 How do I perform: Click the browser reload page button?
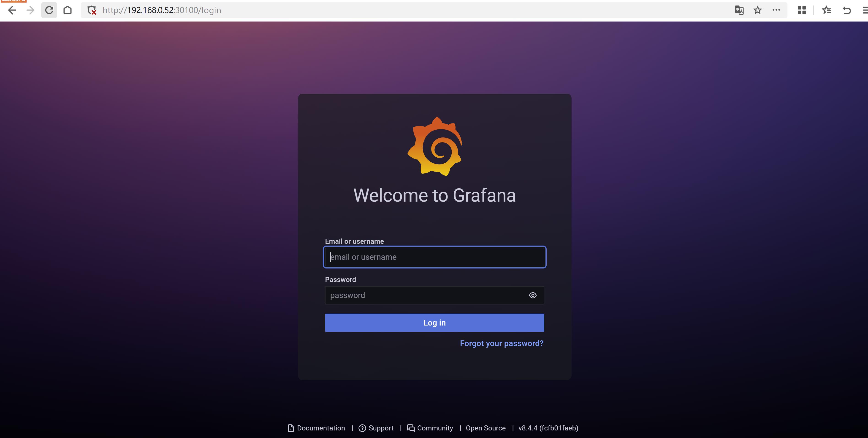click(49, 10)
